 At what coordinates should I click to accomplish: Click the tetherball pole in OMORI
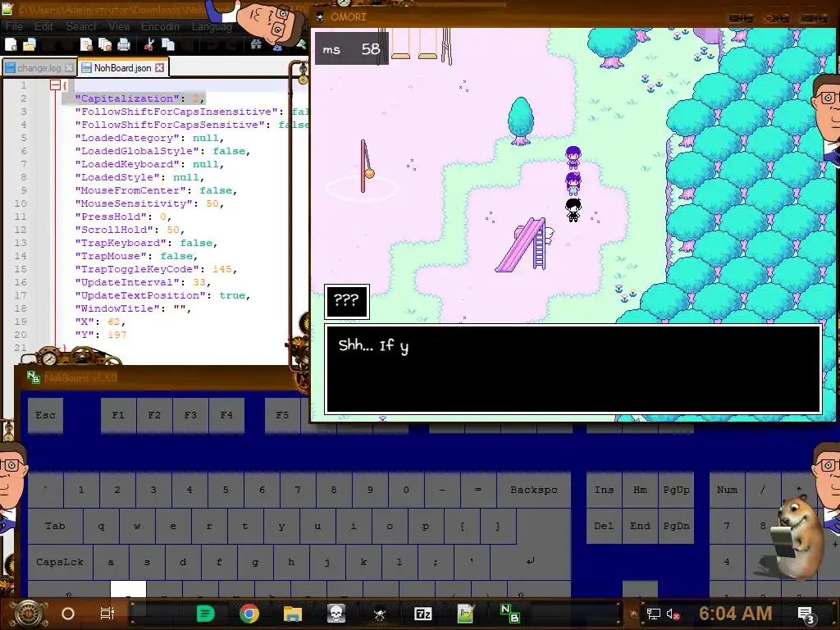(x=365, y=166)
